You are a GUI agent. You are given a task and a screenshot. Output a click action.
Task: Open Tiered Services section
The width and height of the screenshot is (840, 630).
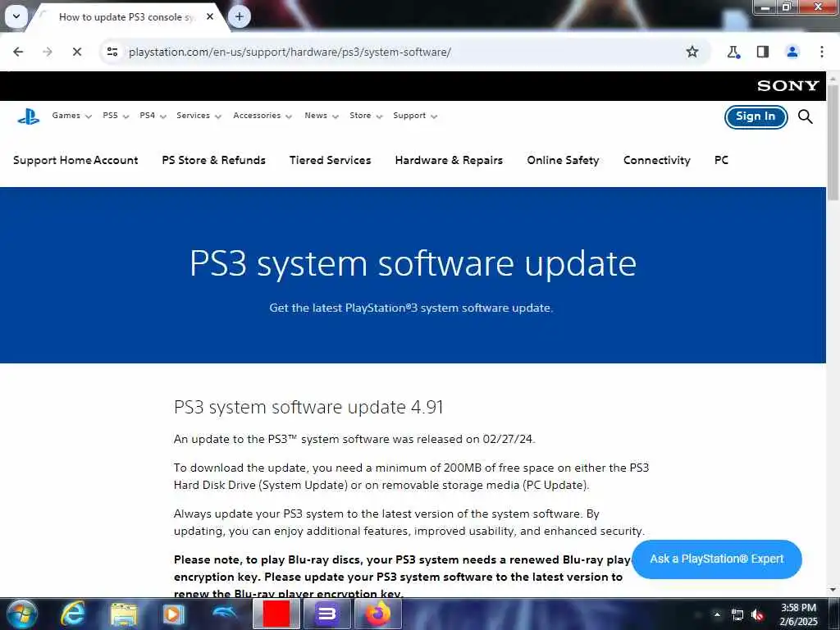point(330,160)
